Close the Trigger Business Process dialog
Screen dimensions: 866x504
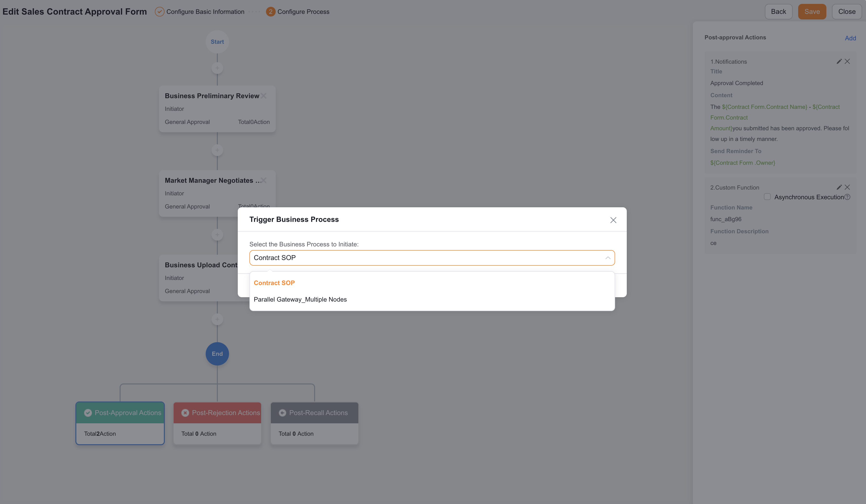613,220
